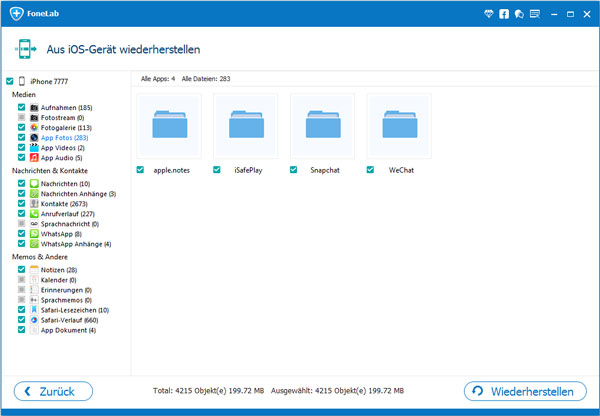Open the App Videos category
Viewport: 600px width, 416px height.
(61, 147)
